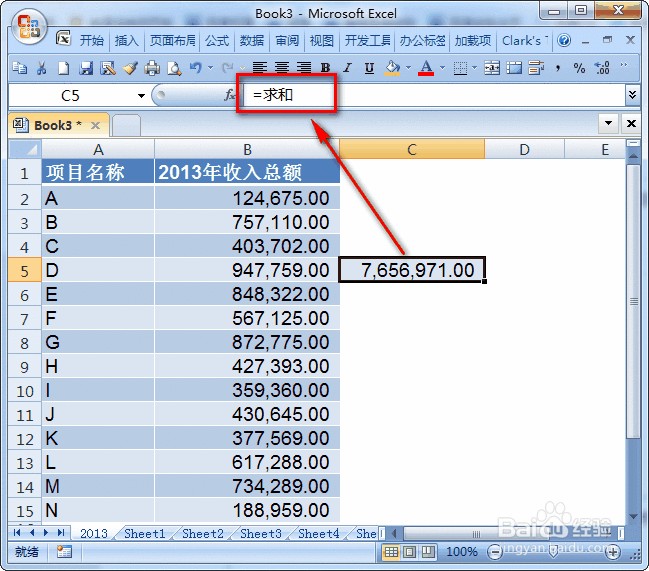The height and width of the screenshot is (571, 649).
Task: Switch to Page Layout view
Action: (409, 552)
